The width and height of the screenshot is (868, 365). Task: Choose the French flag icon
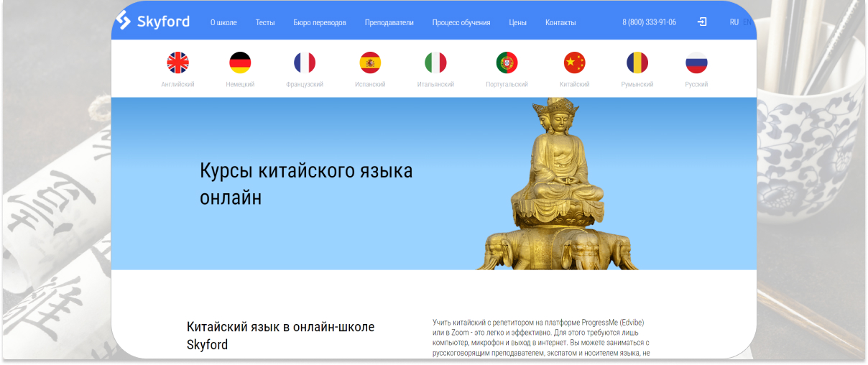305,63
